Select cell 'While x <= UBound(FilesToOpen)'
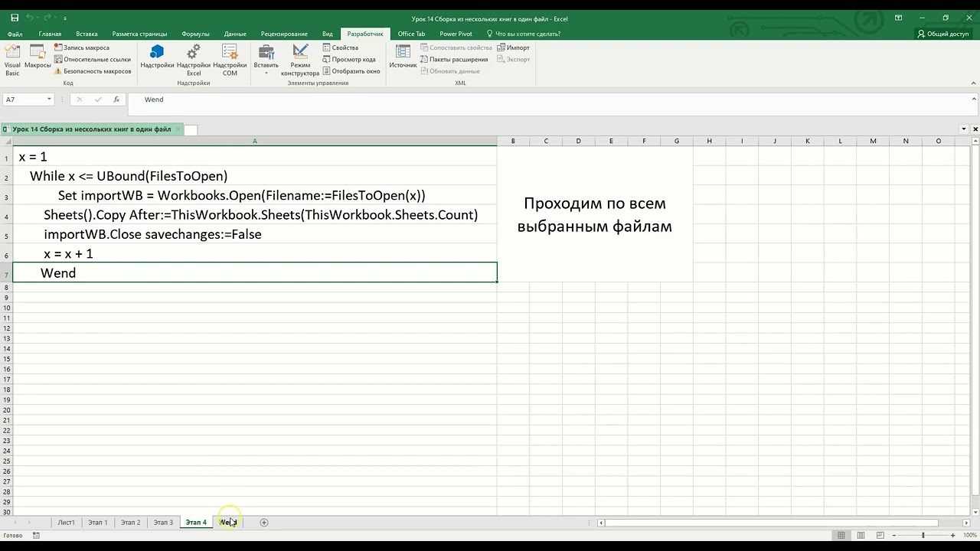This screenshot has height=551, width=980. (255, 177)
